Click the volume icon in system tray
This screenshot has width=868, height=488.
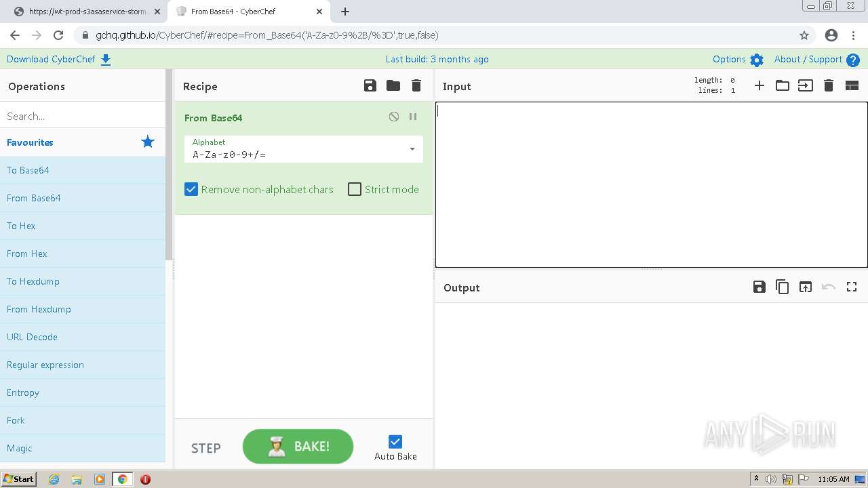(x=771, y=479)
